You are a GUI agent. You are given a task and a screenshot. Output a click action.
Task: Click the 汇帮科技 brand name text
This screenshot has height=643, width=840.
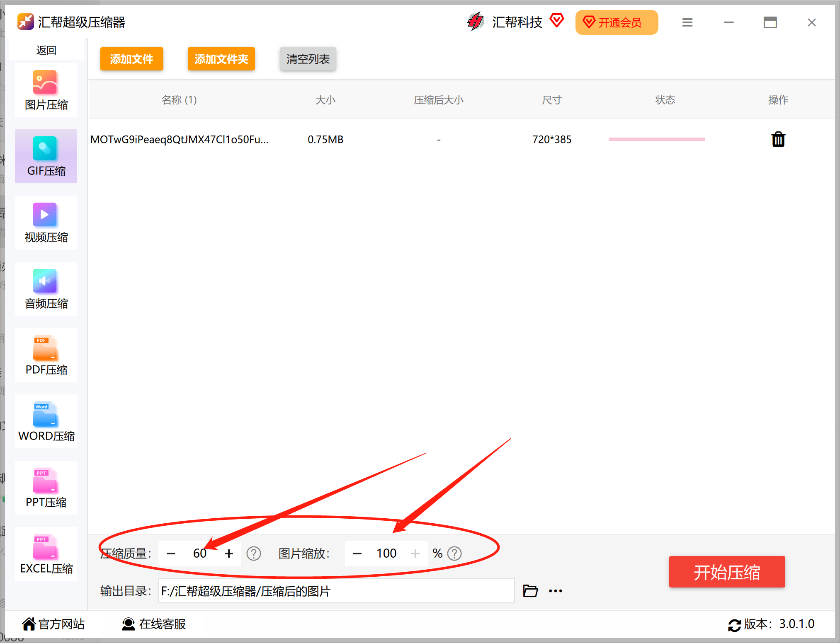[x=517, y=22]
